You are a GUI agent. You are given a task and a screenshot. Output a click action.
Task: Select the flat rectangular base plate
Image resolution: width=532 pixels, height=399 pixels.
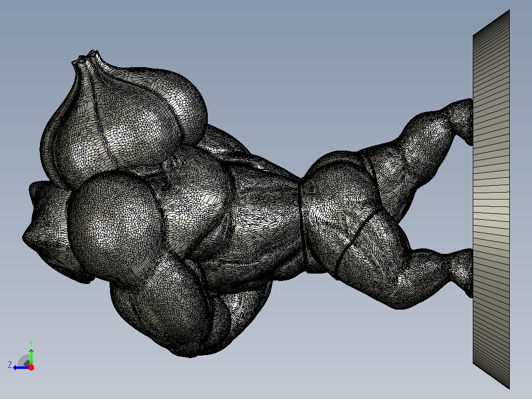(492, 199)
